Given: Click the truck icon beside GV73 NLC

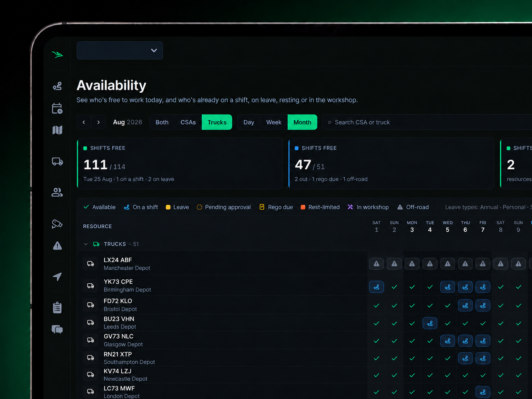Looking at the screenshot, I should point(90,340).
